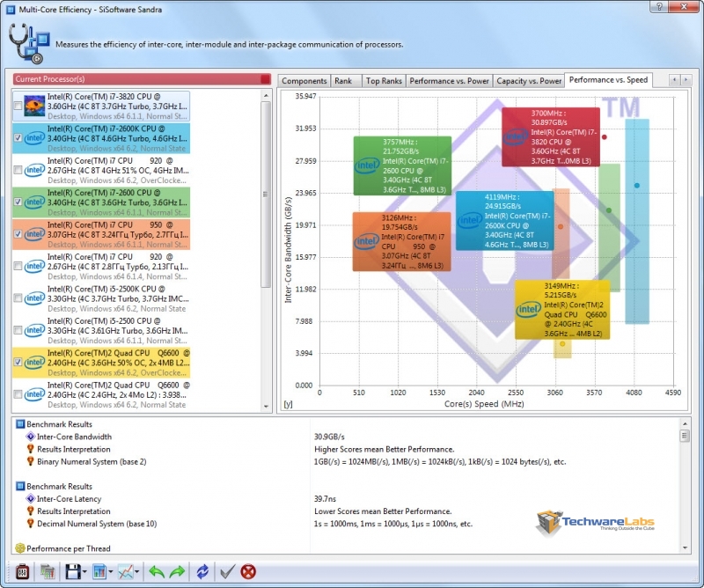Click the Intel logo in yellow Q6600 chart label
Viewport: 704px width, 588px height.
click(x=529, y=309)
